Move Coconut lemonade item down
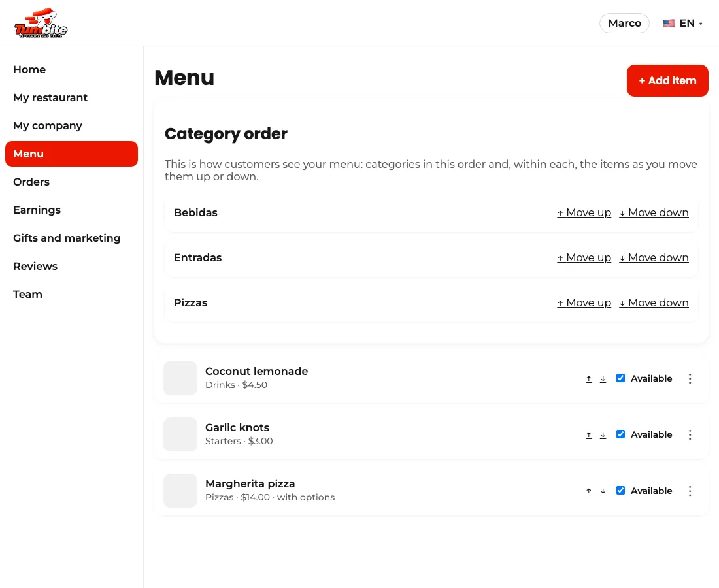Screen dimensions: 719x588 (x=603, y=379)
